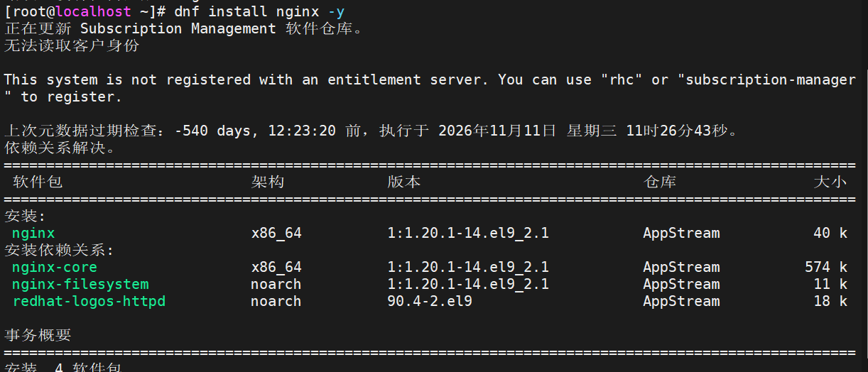Viewport: 868px width, 372px height.
Task: Click the root@localhost shell prompt
Action: pos(85,11)
